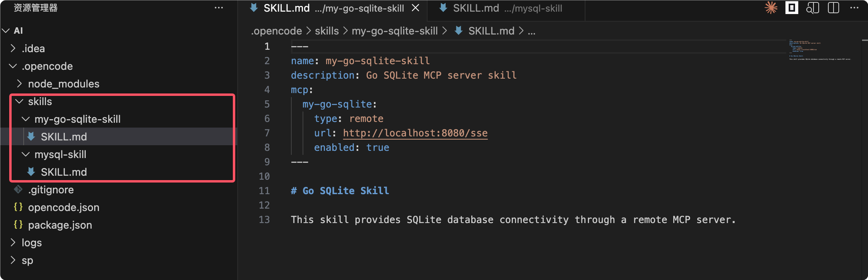
Task: Click the opencode.json braces icon
Action: [18, 207]
